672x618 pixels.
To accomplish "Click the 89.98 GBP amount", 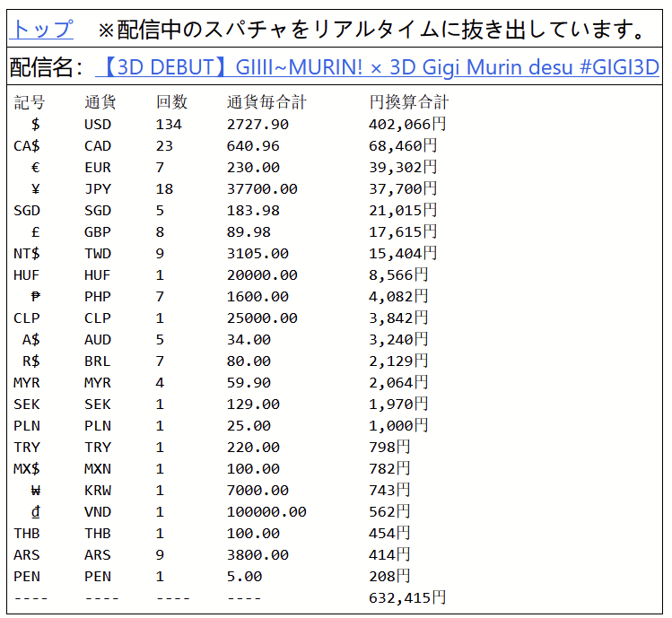I will tap(249, 231).
